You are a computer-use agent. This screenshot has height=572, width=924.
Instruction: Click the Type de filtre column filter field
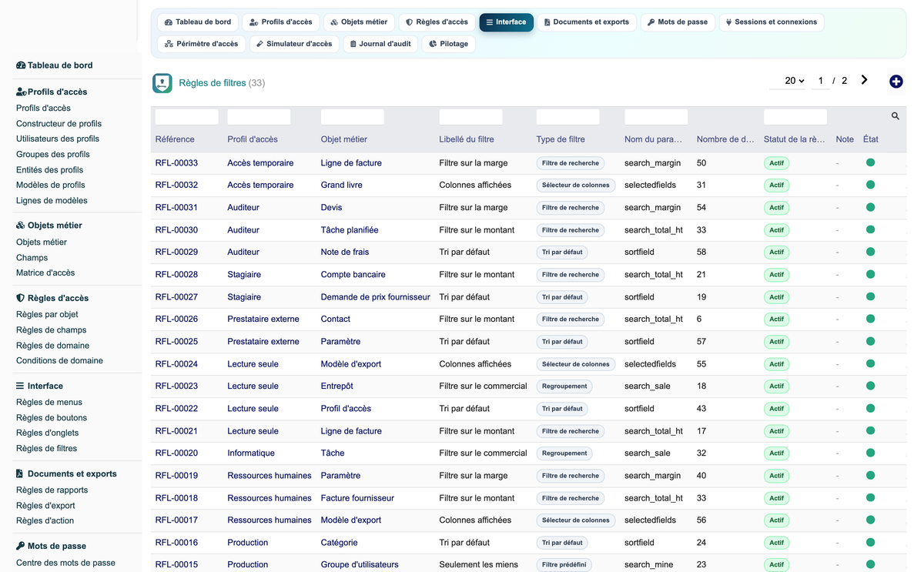pyautogui.click(x=568, y=117)
